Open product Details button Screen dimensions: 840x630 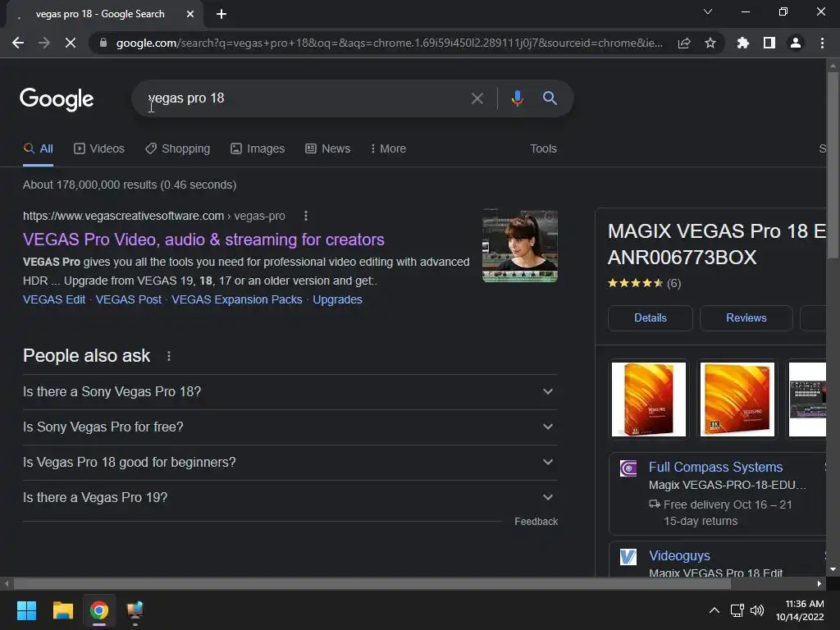coord(651,317)
